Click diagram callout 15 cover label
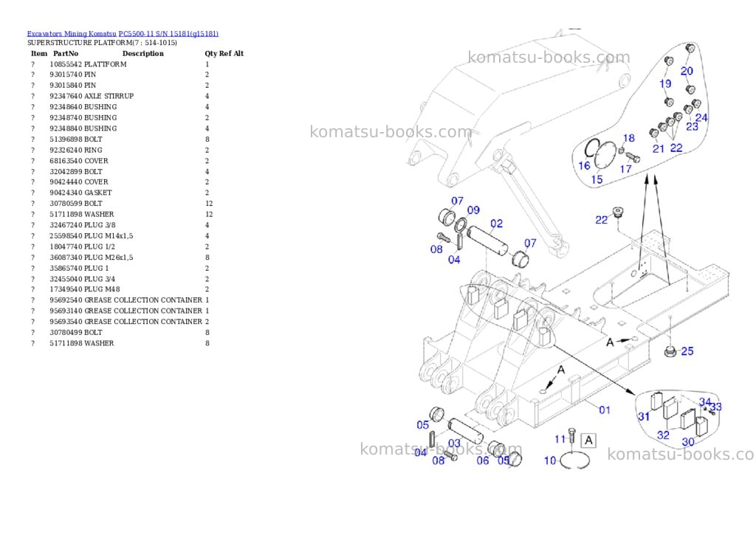The image size is (756, 535). pos(597,180)
